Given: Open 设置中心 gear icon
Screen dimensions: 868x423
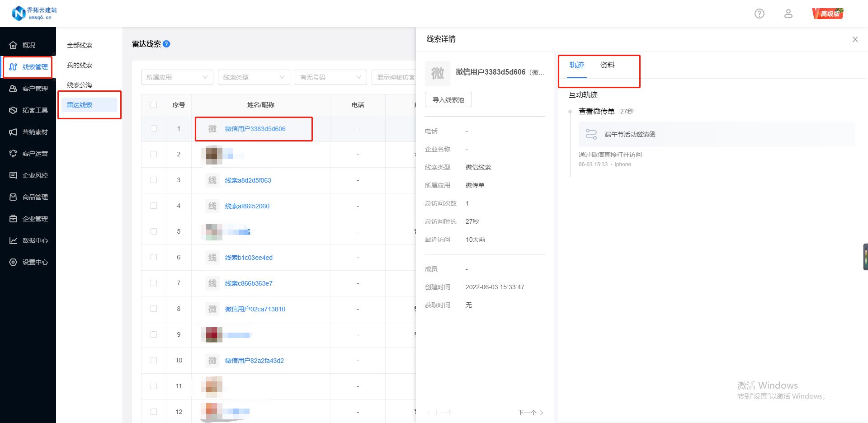Looking at the screenshot, I should coord(13,262).
